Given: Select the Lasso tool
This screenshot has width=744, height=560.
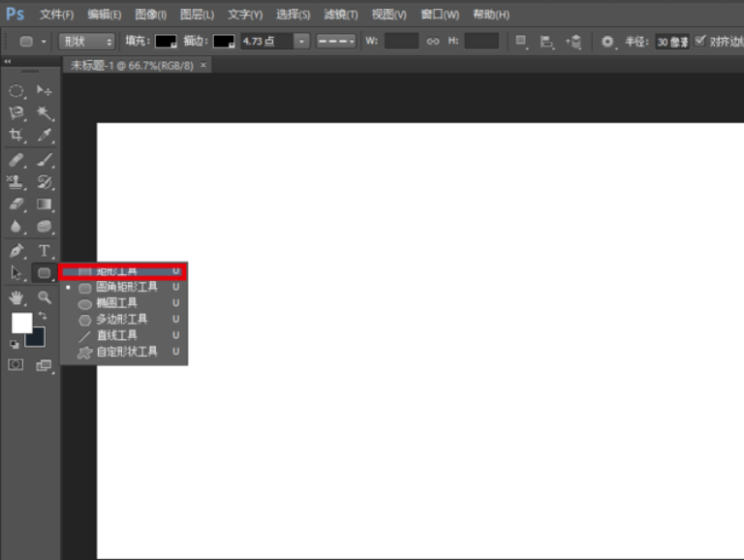Looking at the screenshot, I should (x=15, y=112).
